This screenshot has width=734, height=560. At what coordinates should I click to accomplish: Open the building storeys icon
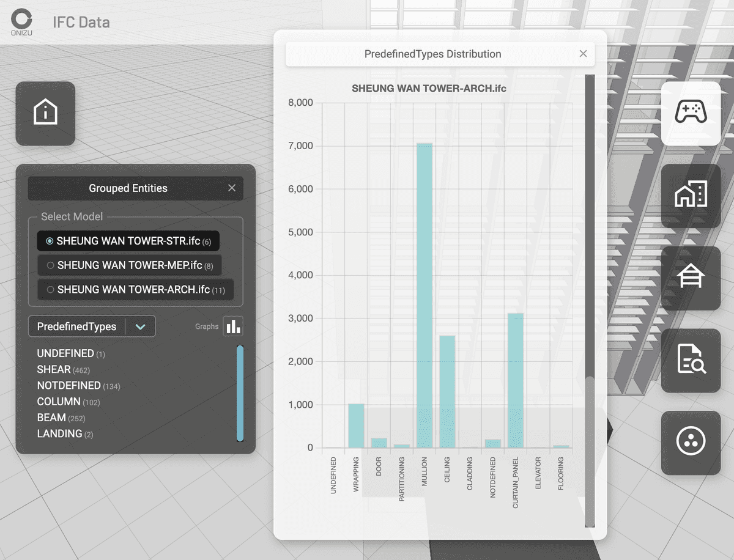point(691,278)
